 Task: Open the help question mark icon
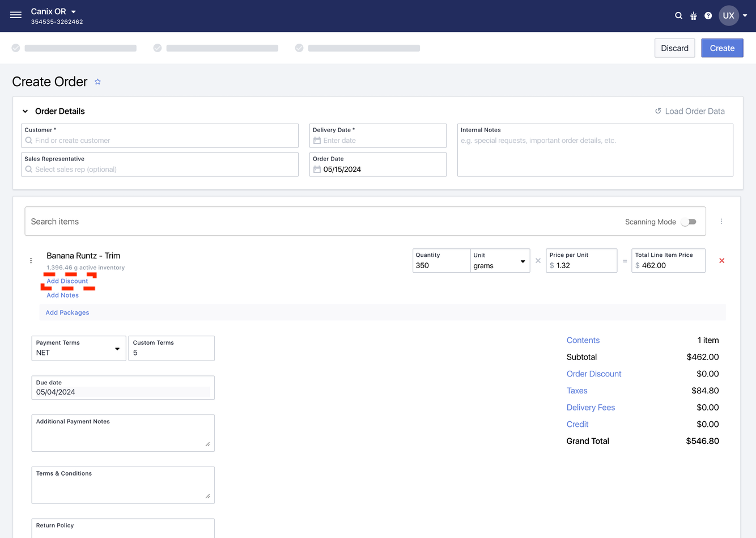tap(708, 16)
